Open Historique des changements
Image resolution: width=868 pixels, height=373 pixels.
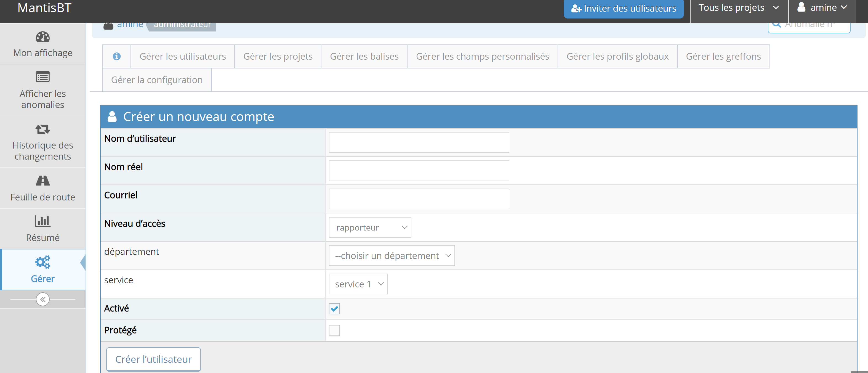point(43,142)
